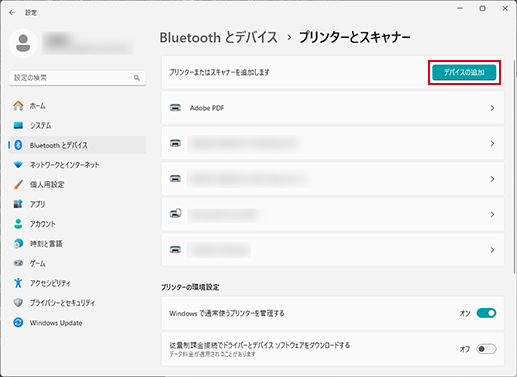Open 時刻と言語 settings page
Screen dimensions: 517x377
77,243
